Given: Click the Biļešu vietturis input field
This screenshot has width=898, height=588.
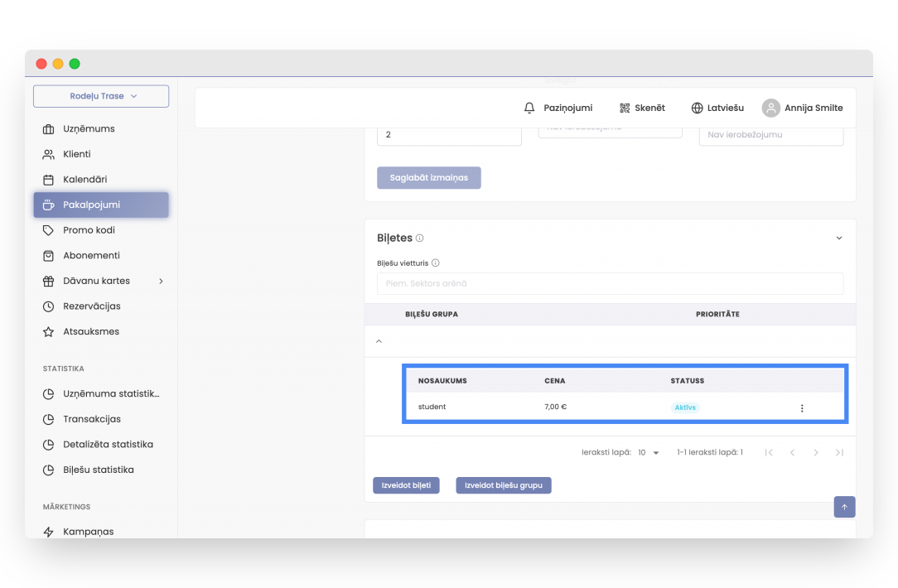Looking at the screenshot, I should point(610,284).
